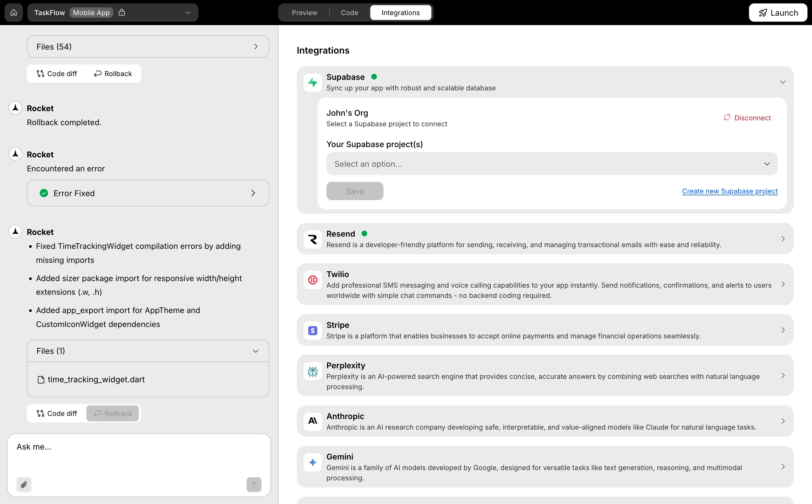Click the Supabase lightning icon
The width and height of the screenshot is (812, 504).
pyautogui.click(x=312, y=82)
